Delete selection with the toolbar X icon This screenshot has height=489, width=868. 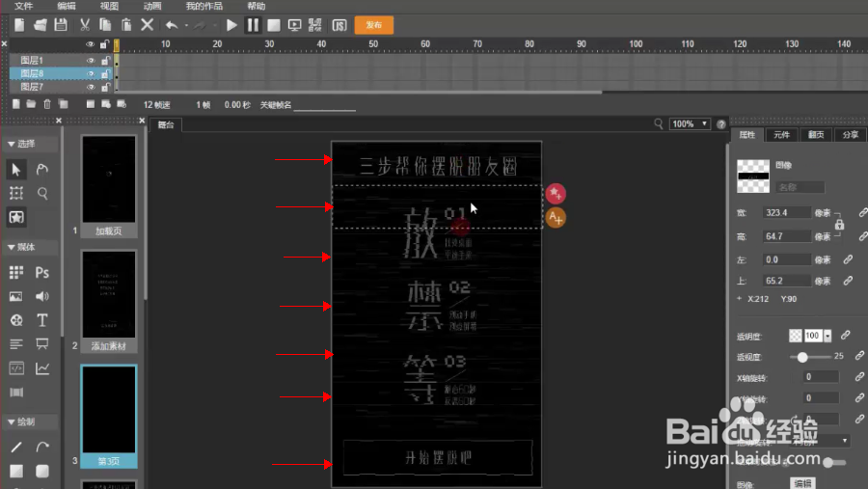pyautogui.click(x=148, y=25)
